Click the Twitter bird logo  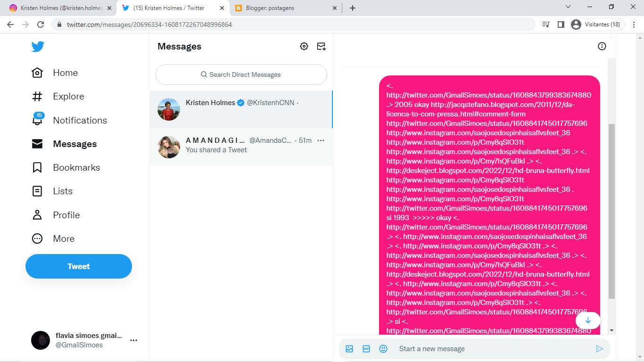38,47
